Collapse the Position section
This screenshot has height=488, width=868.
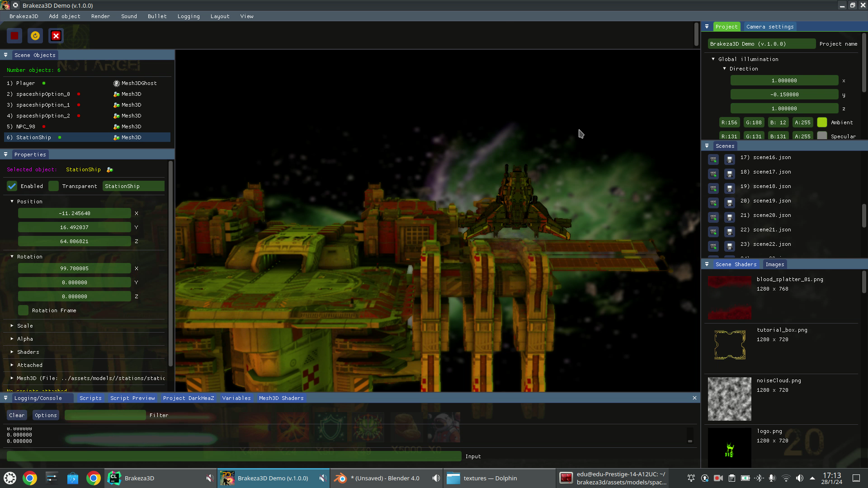tap(12, 202)
